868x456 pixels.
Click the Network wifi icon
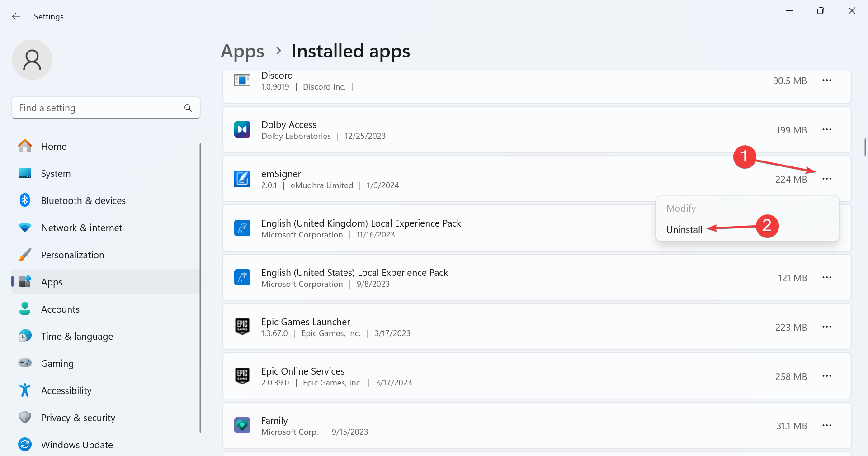tap(25, 227)
